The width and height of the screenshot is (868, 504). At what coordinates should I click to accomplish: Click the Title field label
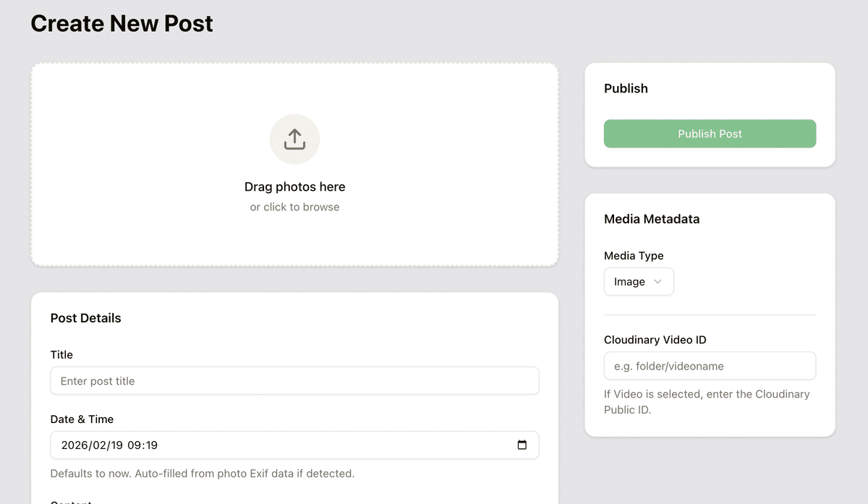pyautogui.click(x=61, y=354)
